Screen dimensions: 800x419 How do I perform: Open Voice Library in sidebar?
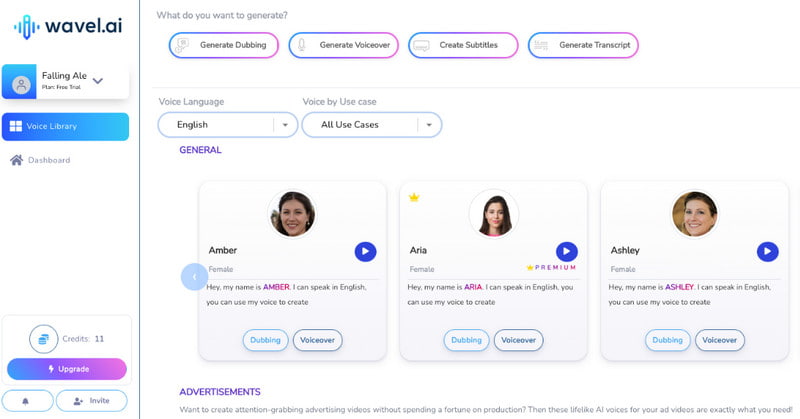coord(65,127)
